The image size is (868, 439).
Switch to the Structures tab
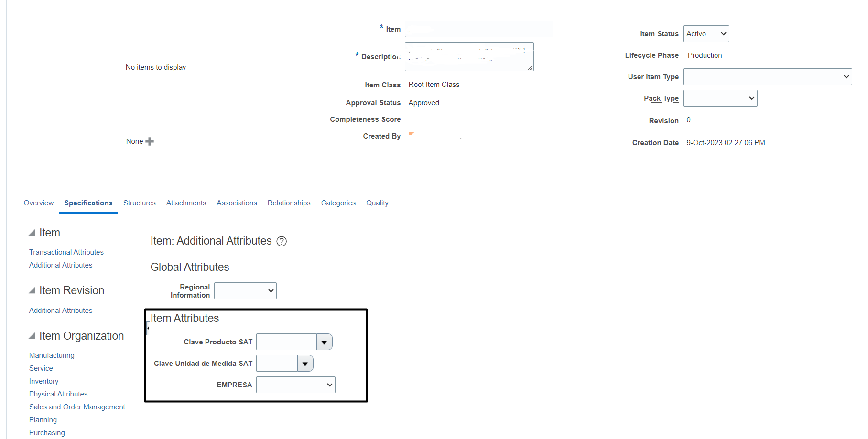139,203
